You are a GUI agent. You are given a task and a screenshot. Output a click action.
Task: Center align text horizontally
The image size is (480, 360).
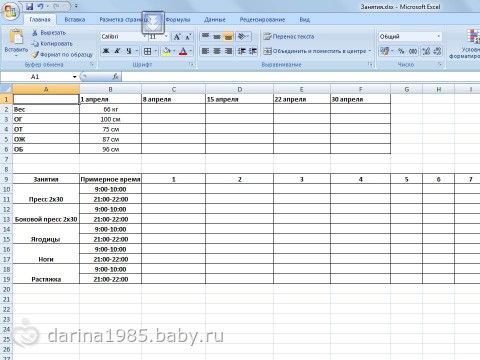pyautogui.click(x=217, y=51)
